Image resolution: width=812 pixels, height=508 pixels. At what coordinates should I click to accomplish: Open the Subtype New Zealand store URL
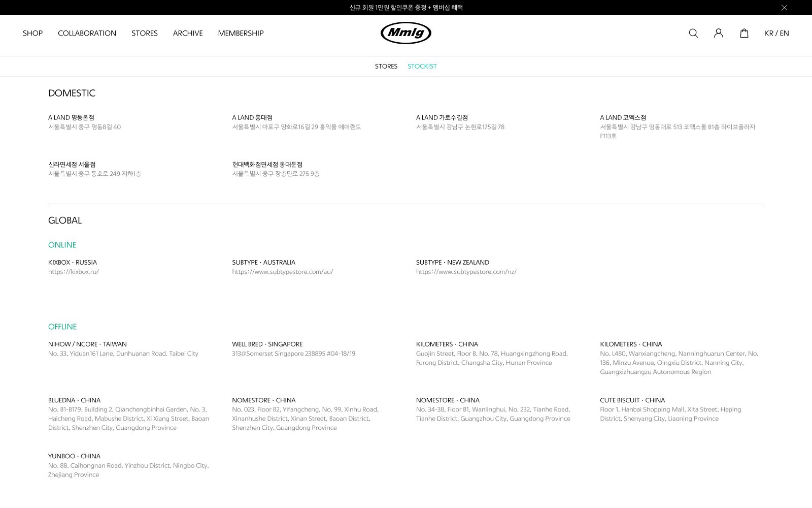(x=466, y=272)
